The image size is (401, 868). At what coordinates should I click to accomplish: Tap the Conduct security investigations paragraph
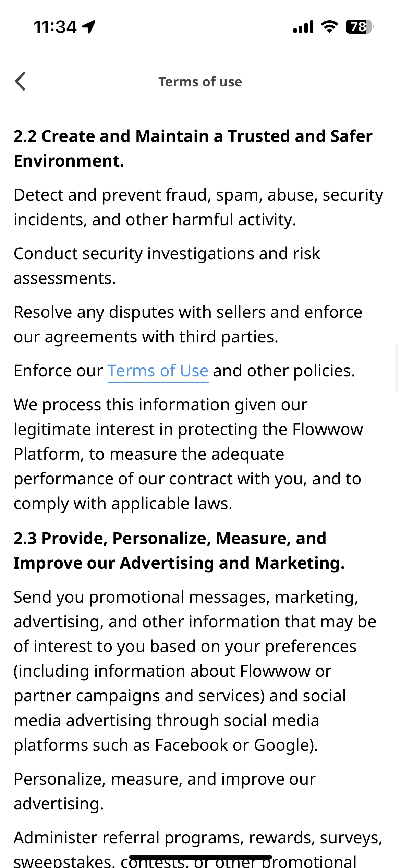[167, 266]
